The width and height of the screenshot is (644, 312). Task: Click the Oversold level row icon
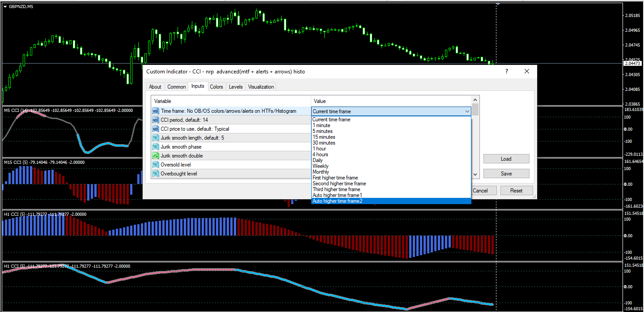pos(156,165)
